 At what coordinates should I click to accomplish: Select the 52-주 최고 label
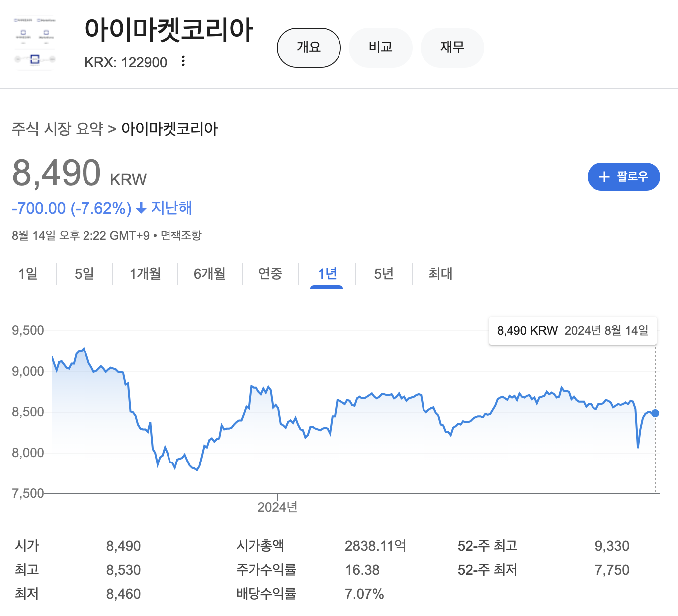pos(488,546)
